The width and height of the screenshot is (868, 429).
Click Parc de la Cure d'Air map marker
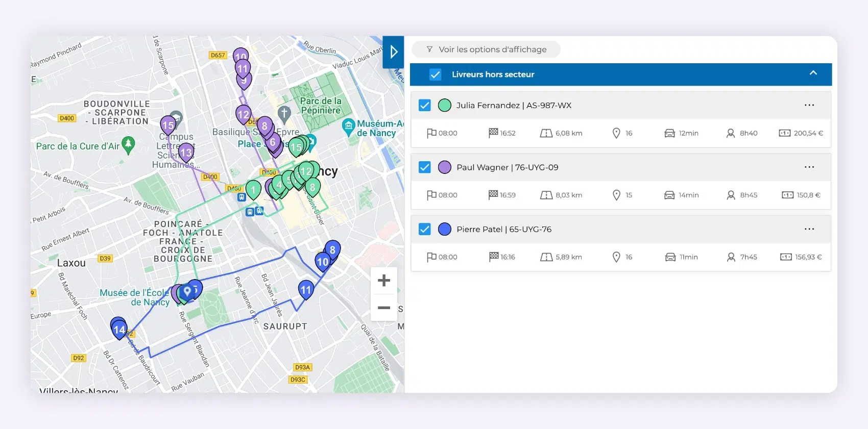129,144
